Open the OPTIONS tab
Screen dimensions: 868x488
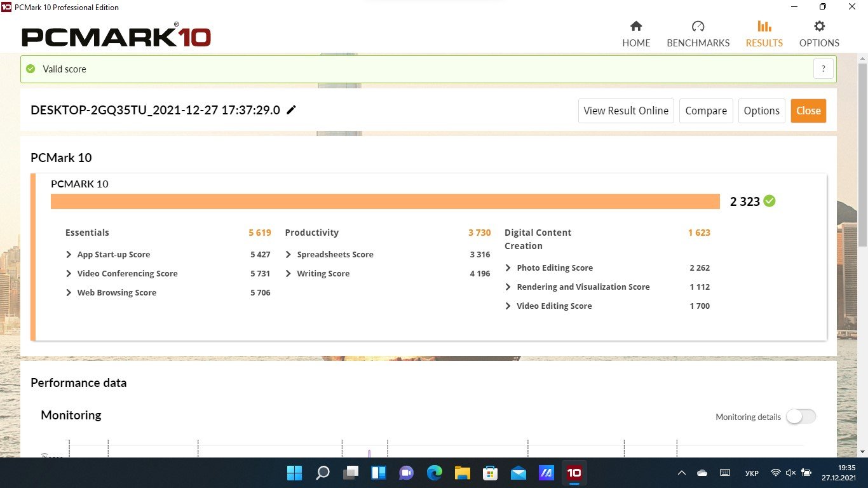pos(819,34)
